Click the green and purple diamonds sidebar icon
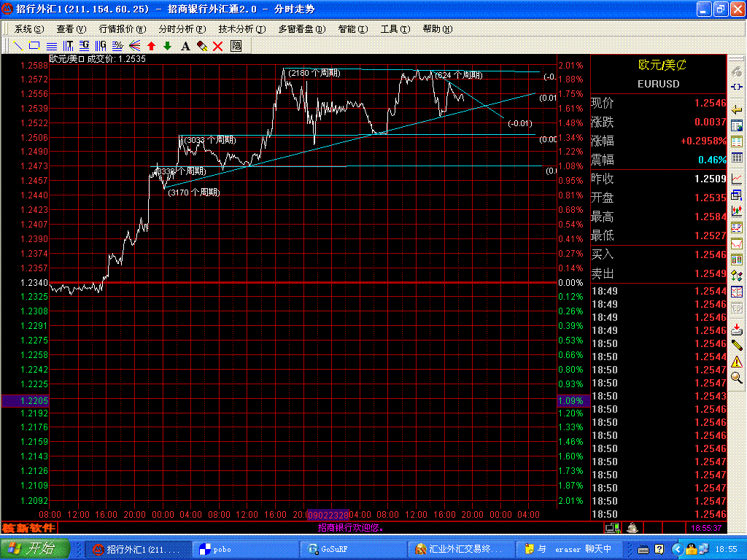Image resolution: width=747 pixels, height=560 pixels. [x=737, y=275]
